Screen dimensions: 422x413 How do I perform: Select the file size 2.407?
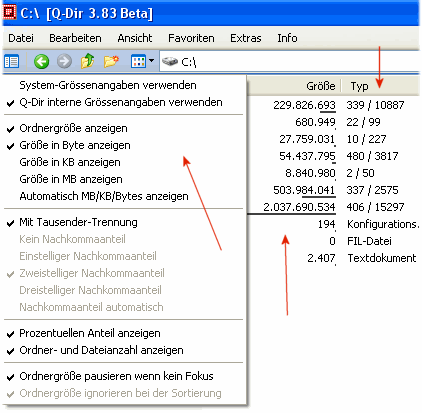[x=321, y=258]
